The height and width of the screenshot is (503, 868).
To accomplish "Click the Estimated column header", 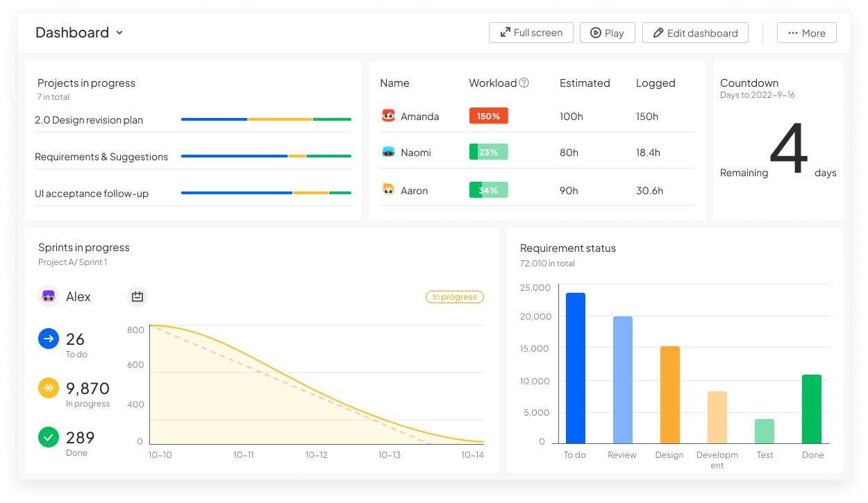I will [x=585, y=83].
